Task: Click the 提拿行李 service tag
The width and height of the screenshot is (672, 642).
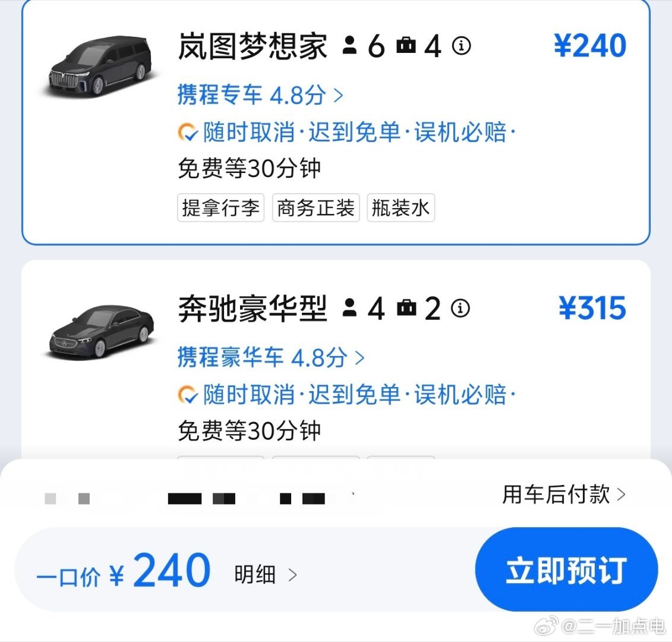Action: pos(220,208)
